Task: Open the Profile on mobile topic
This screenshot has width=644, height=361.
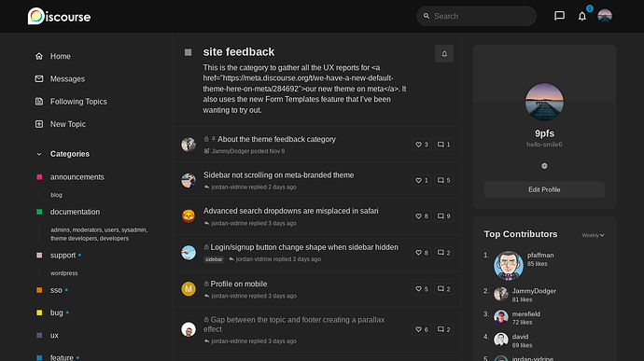Action: tap(239, 284)
